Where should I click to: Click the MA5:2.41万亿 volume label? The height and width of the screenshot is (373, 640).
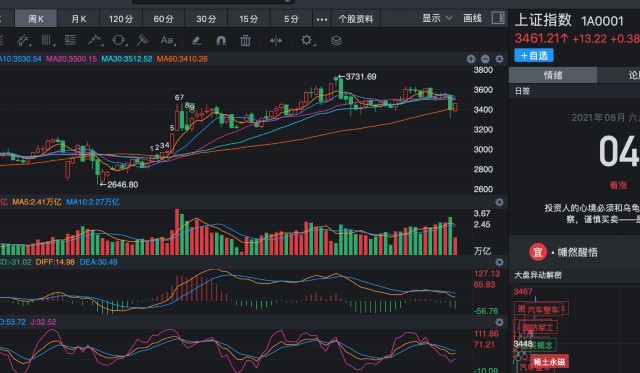(x=37, y=202)
